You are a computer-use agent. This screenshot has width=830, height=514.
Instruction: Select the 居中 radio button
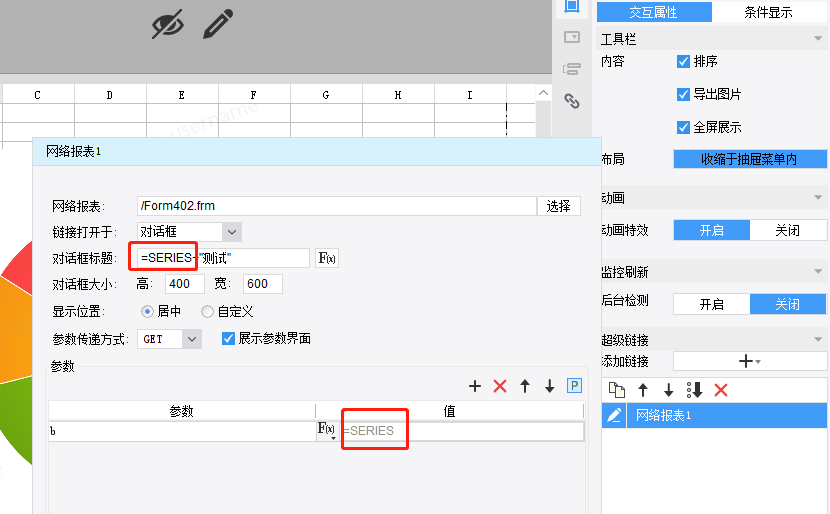click(147, 312)
